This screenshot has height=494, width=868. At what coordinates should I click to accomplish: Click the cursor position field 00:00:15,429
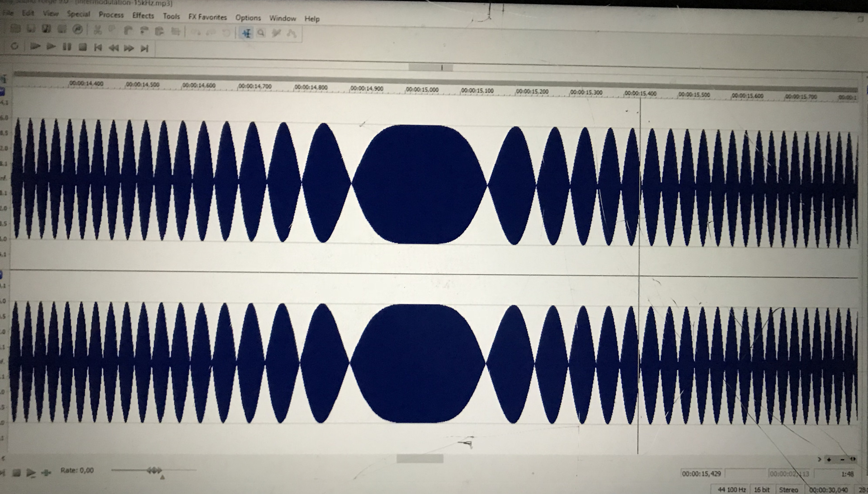coord(702,474)
